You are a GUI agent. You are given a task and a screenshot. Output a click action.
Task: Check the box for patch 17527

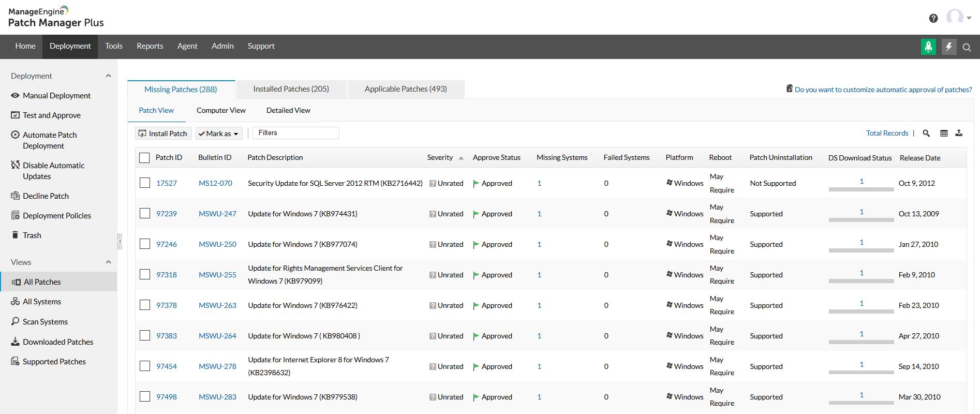(x=145, y=183)
